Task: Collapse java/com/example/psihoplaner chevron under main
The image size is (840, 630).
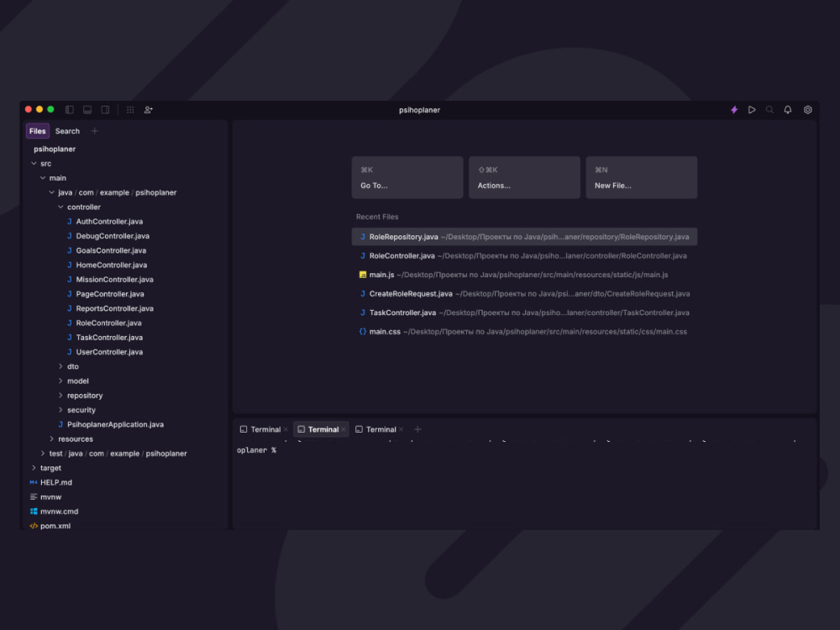Action: click(52, 192)
